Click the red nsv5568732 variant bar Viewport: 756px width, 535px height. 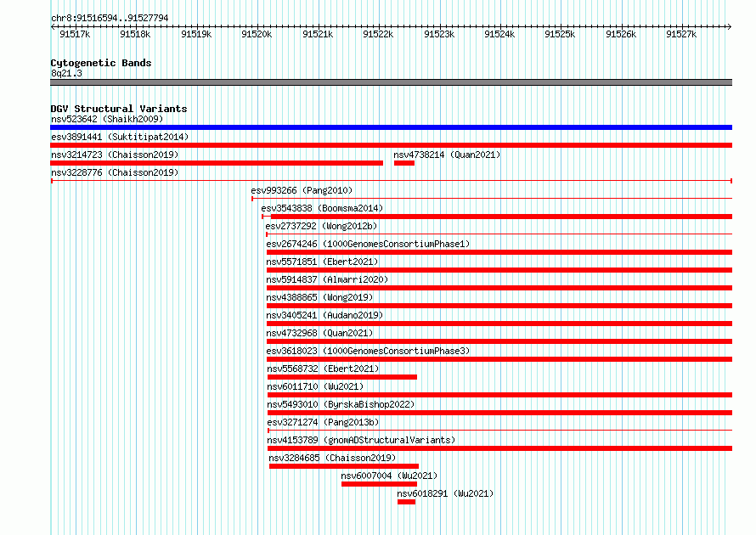point(342,377)
